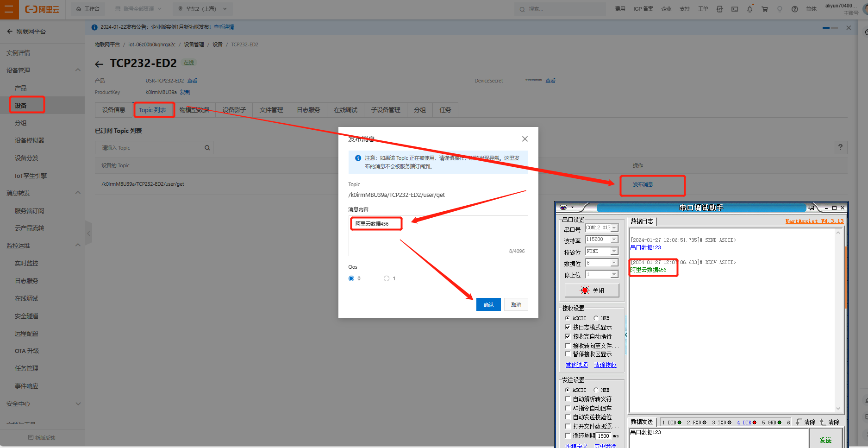This screenshot has width=868, height=448.
Task: Click the help question mark icon in top bar
Action: pos(795,9)
